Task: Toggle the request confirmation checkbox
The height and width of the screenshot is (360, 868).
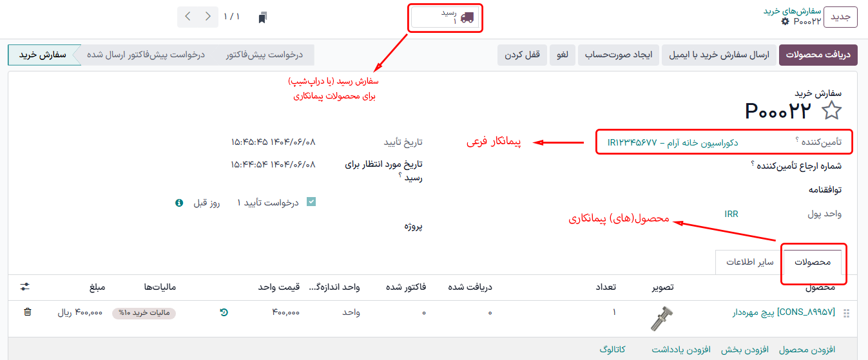Action: click(311, 202)
